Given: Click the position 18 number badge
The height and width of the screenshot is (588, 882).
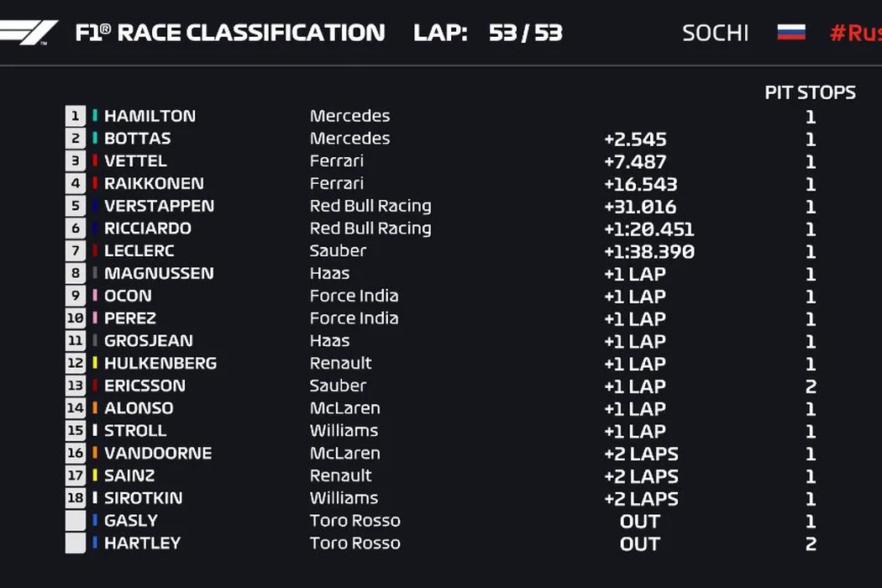Looking at the screenshot, I should pyautogui.click(x=76, y=498).
